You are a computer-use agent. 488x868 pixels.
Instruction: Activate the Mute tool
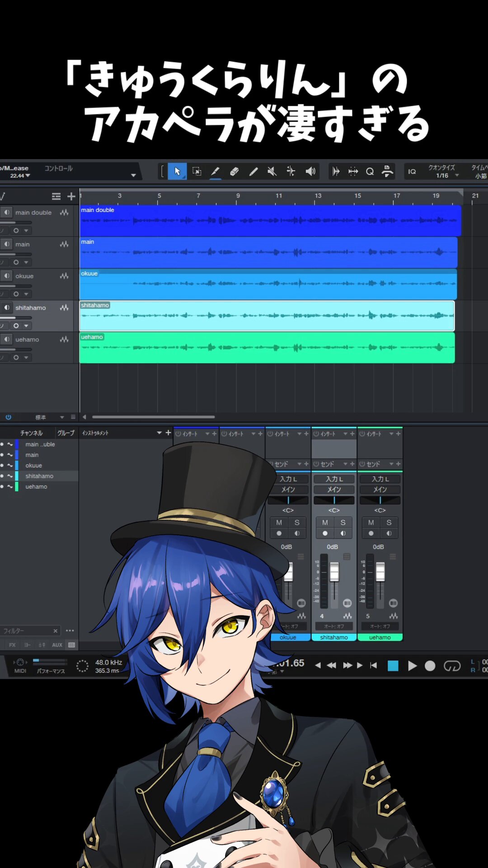click(x=272, y=171)
